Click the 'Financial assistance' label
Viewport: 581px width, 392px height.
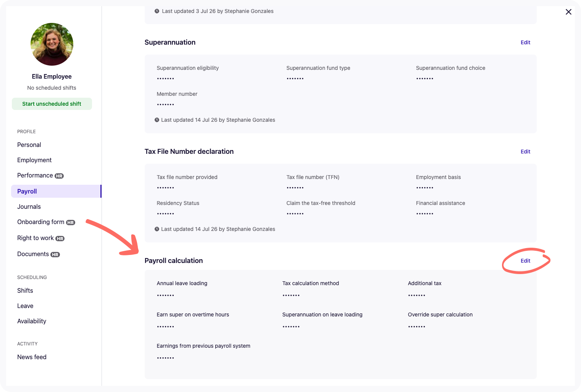point(441,203)
